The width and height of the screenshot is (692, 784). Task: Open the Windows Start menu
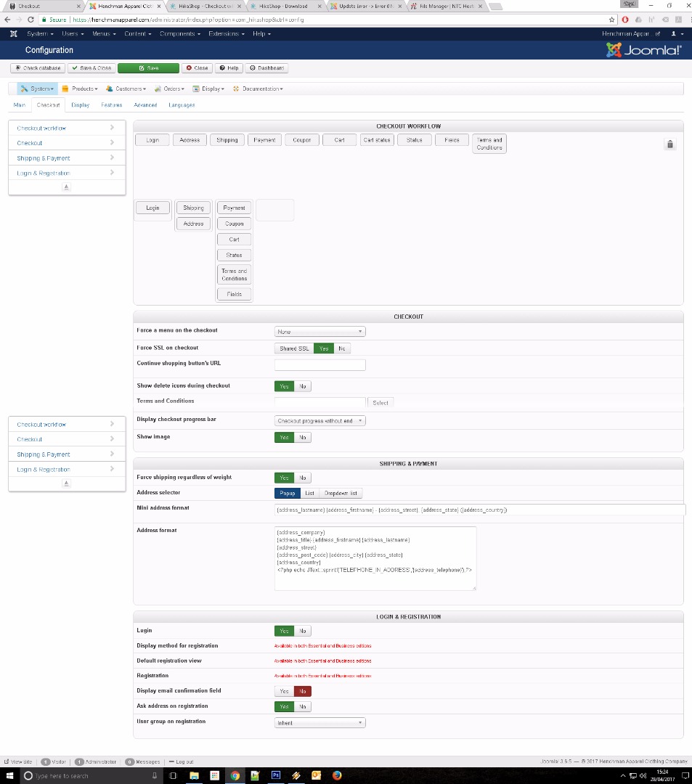click(9, 775)
